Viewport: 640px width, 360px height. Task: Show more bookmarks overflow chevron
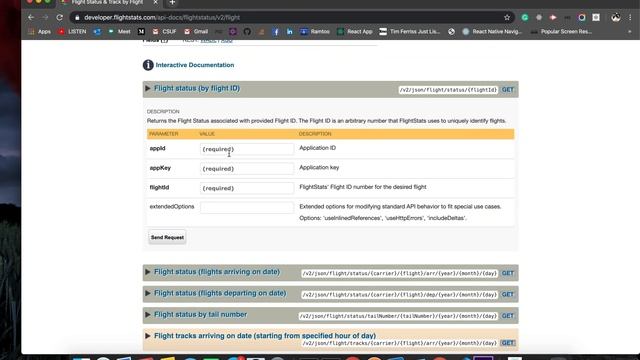pyautogui.click(x=630, y=31)
